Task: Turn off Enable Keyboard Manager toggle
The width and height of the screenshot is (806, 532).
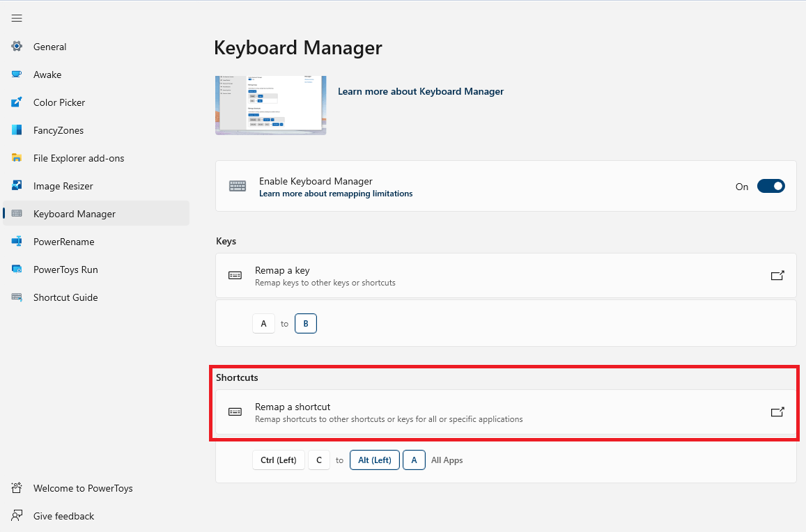Action: pyautogui.click(x=770, y=186)
